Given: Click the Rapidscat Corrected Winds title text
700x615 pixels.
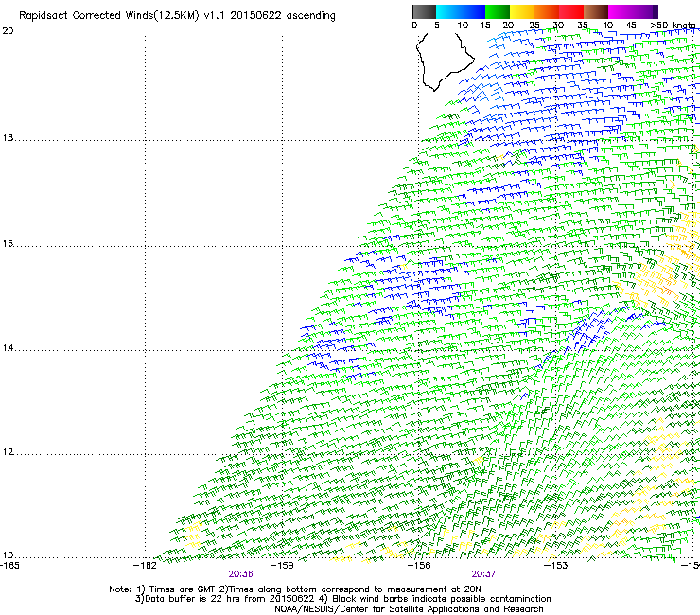Looking at the screenshot, I should tap(177, 16).
